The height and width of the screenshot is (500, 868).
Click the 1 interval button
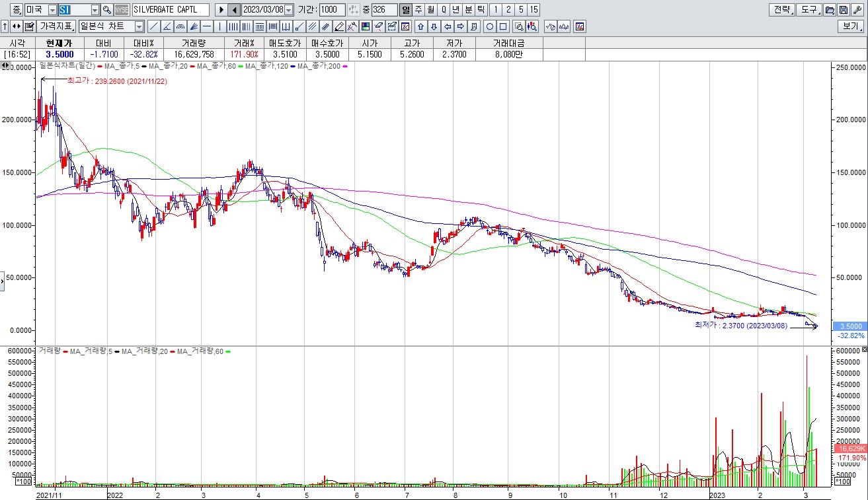tap(496, 10)
